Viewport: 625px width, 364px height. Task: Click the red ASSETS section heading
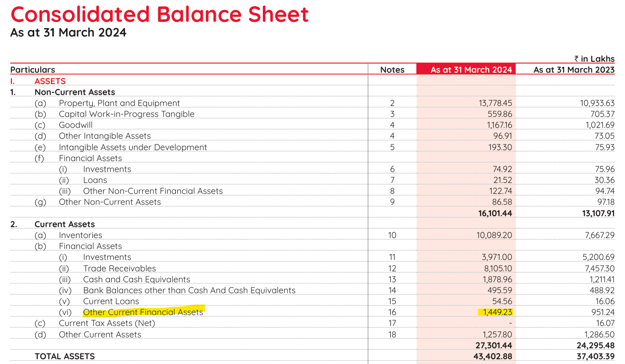tap(50, 81)
